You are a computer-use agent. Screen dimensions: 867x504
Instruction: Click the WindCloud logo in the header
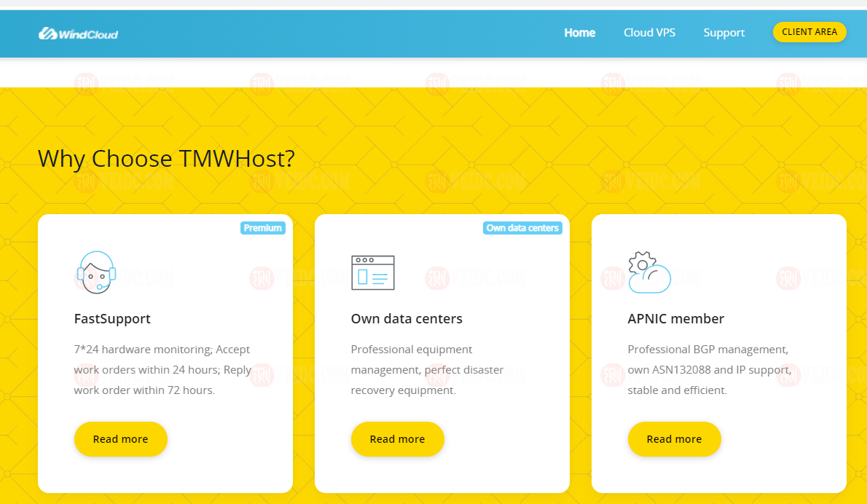coord(78,34)
